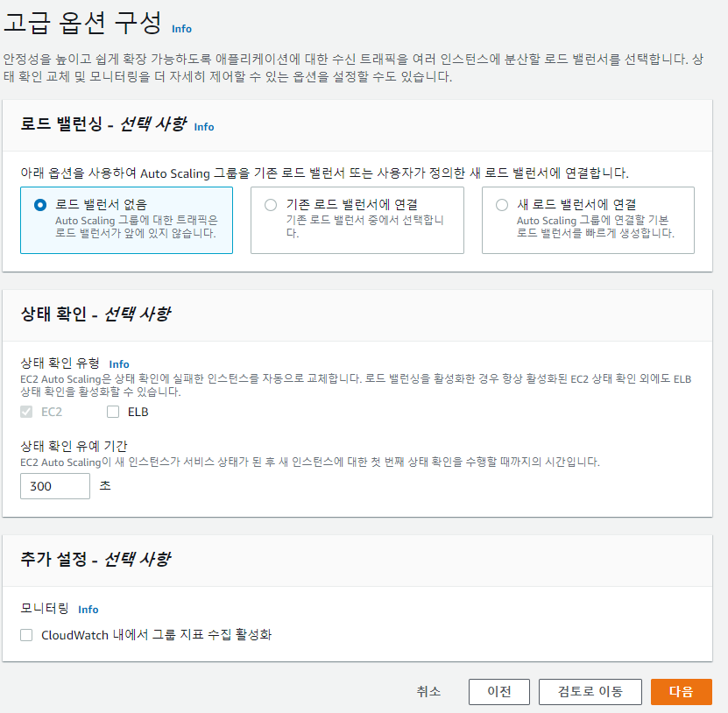Click the 취소 cancel button
The width and height of the screenshot is (728, 713).
pos(428,692)
